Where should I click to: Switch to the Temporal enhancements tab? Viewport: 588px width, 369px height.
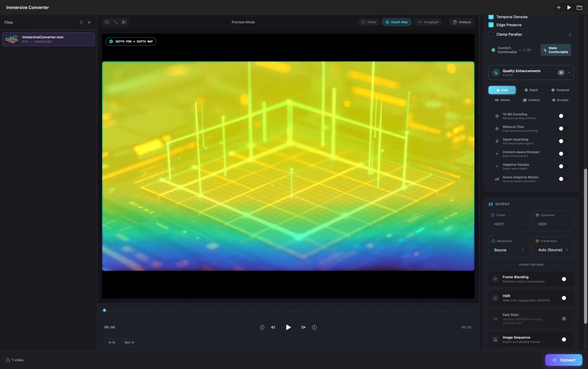click(560, 90)
